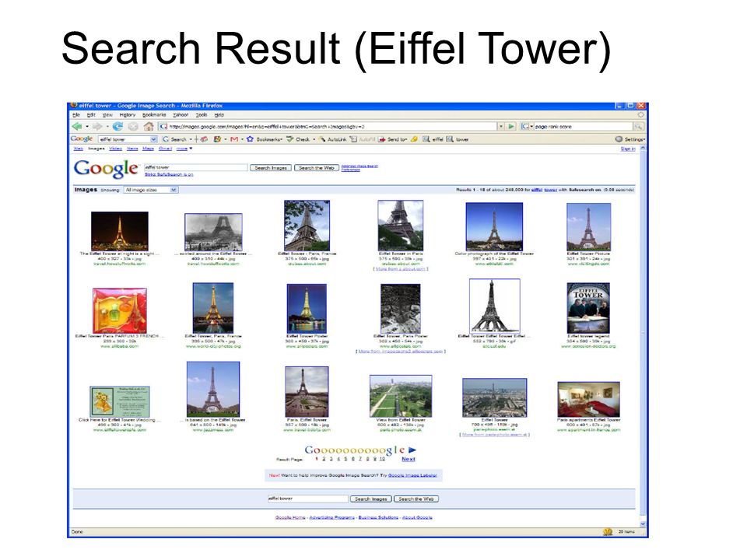Click the find 'eiffel' word button
The image size is (747, 560).
tap(433, 139)
